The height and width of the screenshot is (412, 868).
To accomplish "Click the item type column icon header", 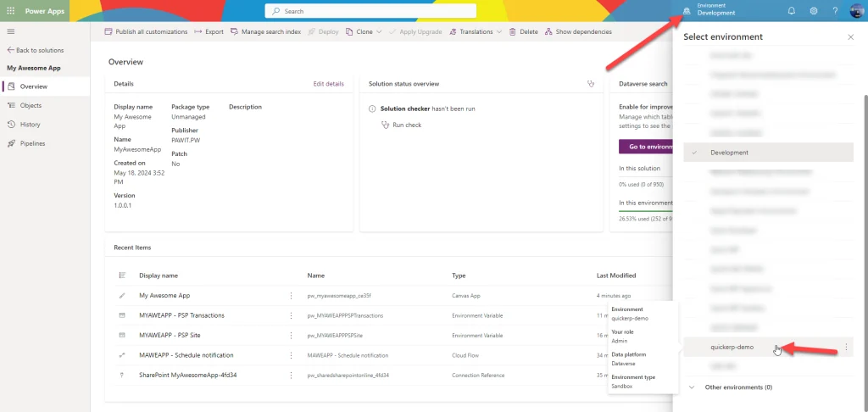I will pyautogui.click(x=122, y=276).
